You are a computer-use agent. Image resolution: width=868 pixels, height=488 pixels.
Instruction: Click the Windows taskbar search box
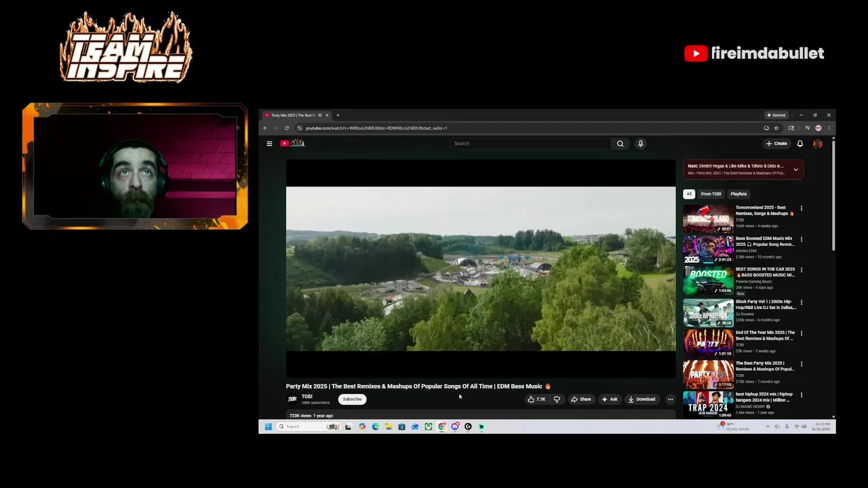(309, 426)
